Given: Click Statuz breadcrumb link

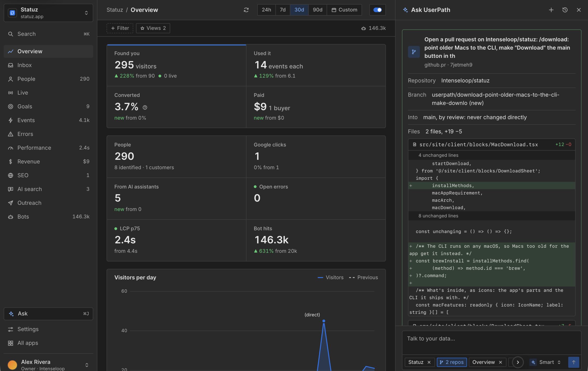Looking at the screenshot, I should [115, 10].
